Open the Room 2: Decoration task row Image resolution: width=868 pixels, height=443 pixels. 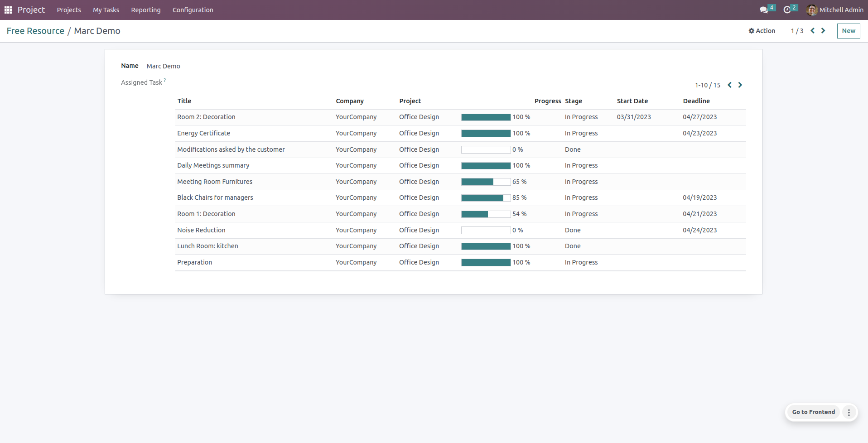pos(206,117)
